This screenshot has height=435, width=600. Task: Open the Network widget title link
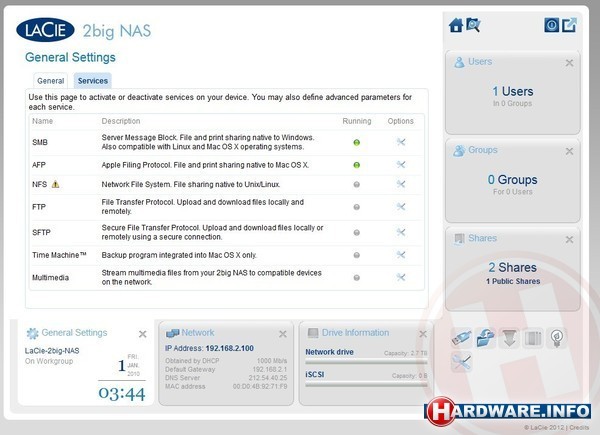pyautogui.click(x=197, y=332)
